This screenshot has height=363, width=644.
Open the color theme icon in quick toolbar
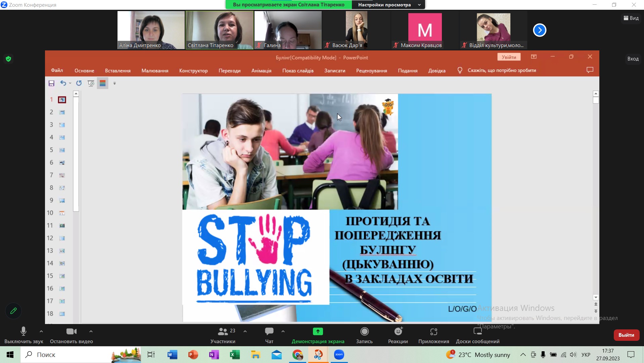coord(103,83)
